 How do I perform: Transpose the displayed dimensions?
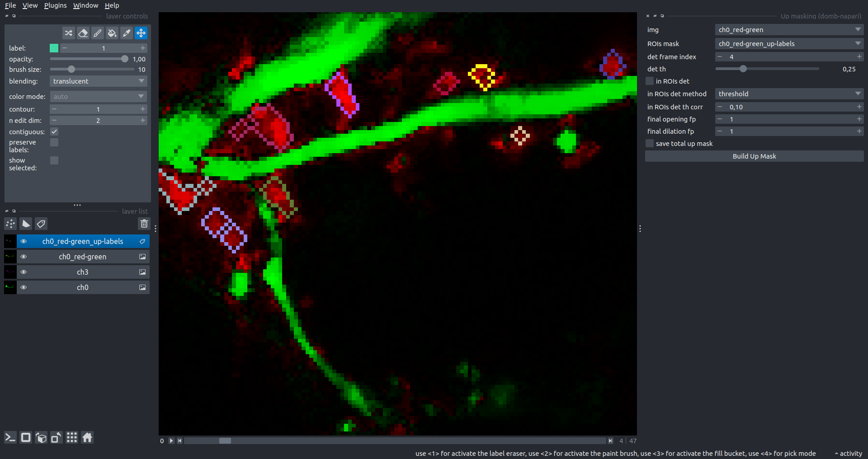[x=57, y=437]
